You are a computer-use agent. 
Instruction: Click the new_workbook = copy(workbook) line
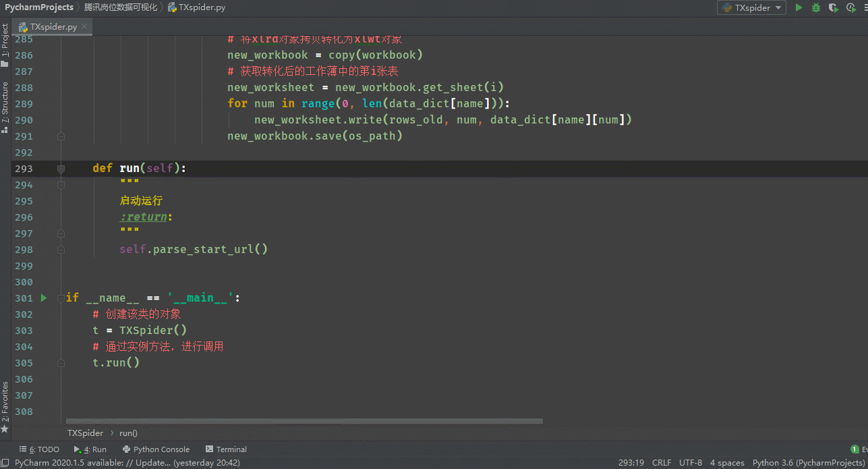pyautogui.click(x=325, y=55)
